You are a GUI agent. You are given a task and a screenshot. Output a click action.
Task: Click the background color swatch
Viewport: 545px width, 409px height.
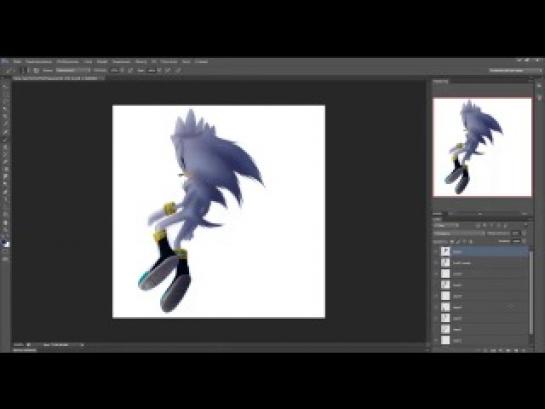pos(7,245)
